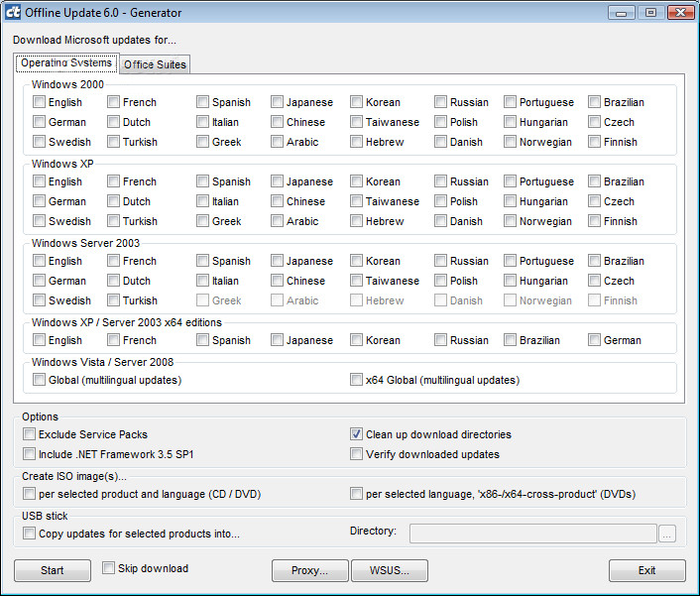
Task: Minimize the Offline Update window
Action: click(x=621, y=13)
